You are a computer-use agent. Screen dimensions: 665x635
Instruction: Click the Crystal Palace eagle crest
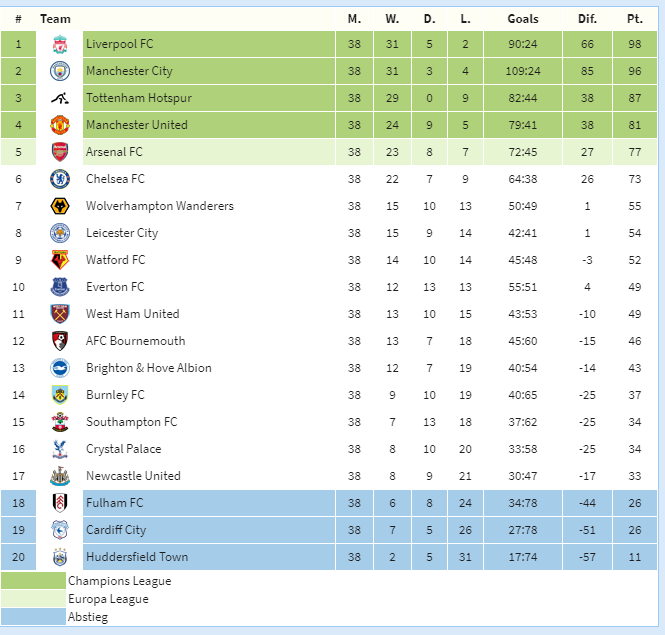[60, 449]
